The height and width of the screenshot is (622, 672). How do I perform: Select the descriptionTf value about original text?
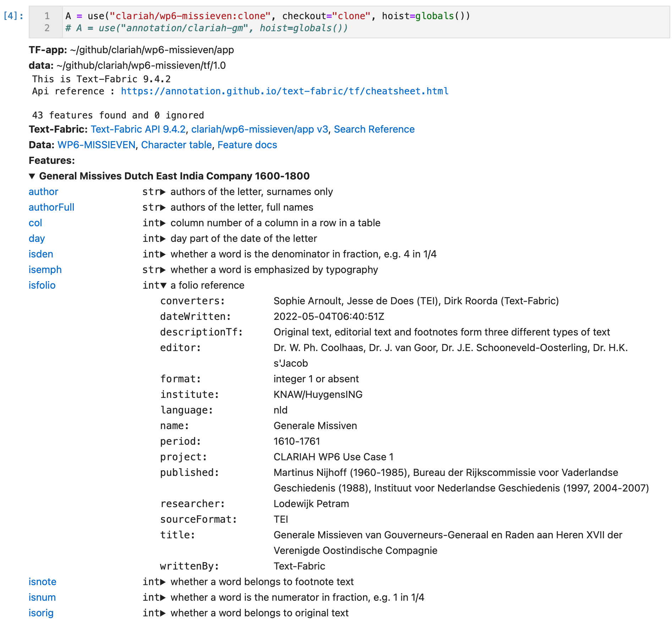pyautogui.click(x=442, y=332)
